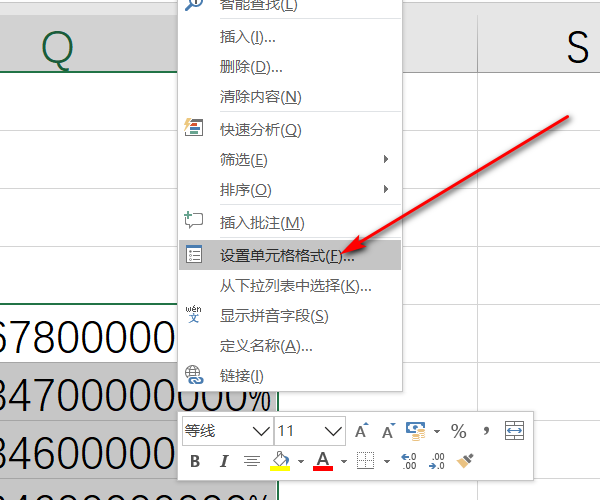Select 清除内容(N) menu item
The image size is (600, 500).
(290, 97)
